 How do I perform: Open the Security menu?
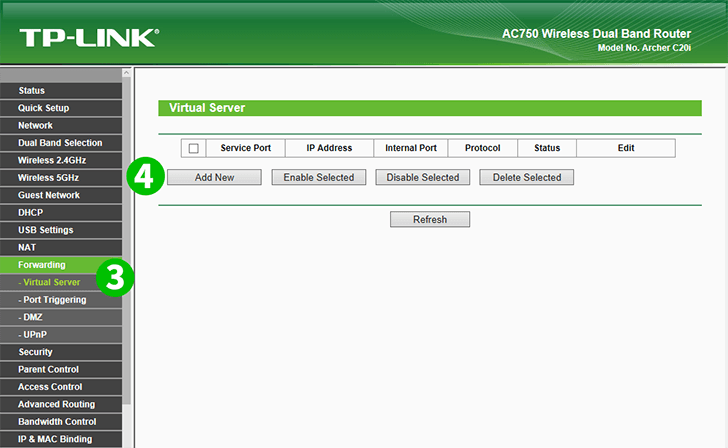[x=61, y=352]
